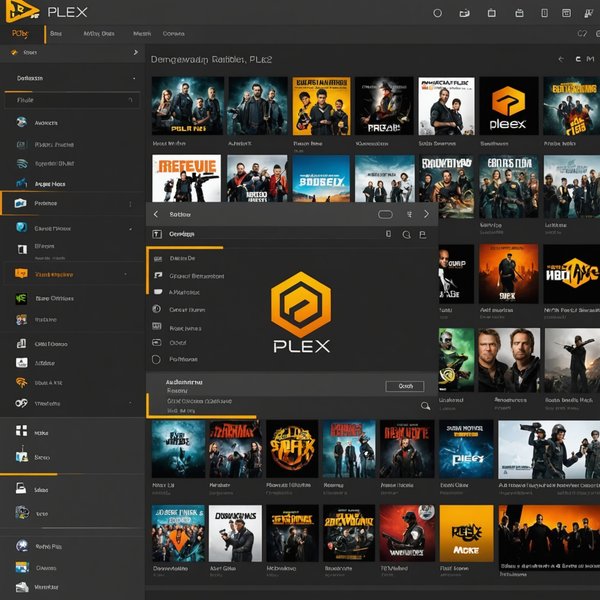Click the green-on-black sidebar icon
The width and height of the screenshot is (600, 600).
pyautogui.click(x=21, y=298)
